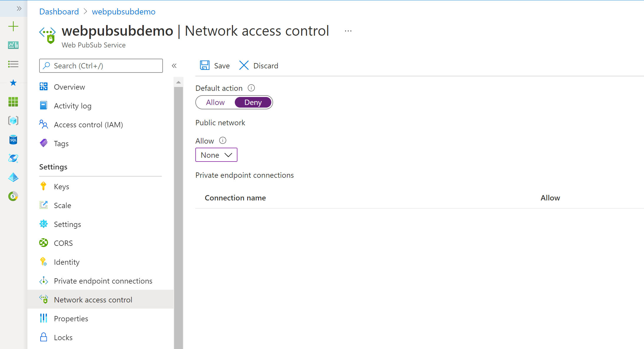This screenshot has width=644, height=349.
Task: Click the webpubsubdemo breadcrumb link
Action: 123,11
